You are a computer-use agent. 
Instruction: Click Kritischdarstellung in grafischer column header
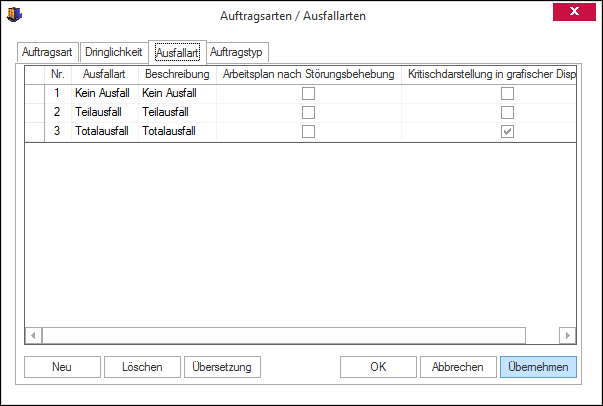(x=489, y=74)
